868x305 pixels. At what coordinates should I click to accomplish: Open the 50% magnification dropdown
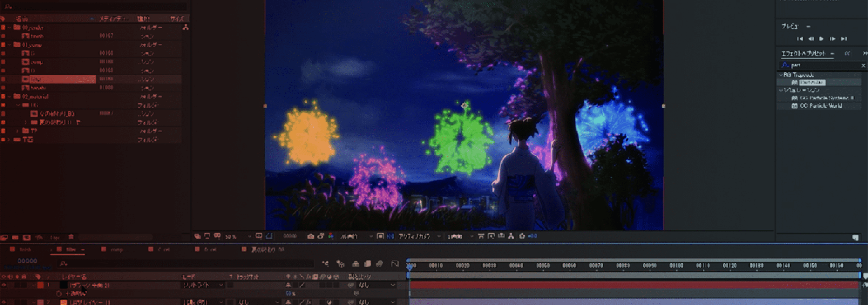[238, 237]
